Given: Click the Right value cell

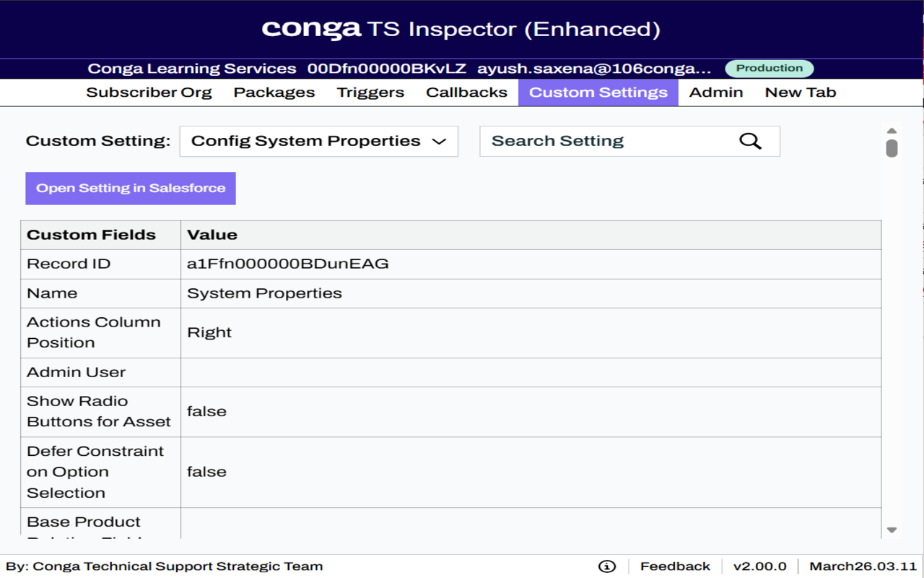Looking at the screenshot, I should [531, 332].
